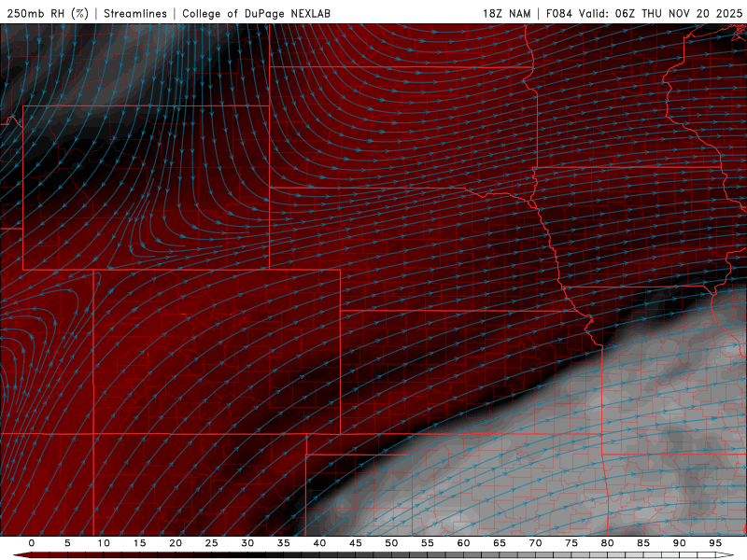The image size is (747, 560).
Task: Click the "85" value on color scale
Action: coord(643,543)
